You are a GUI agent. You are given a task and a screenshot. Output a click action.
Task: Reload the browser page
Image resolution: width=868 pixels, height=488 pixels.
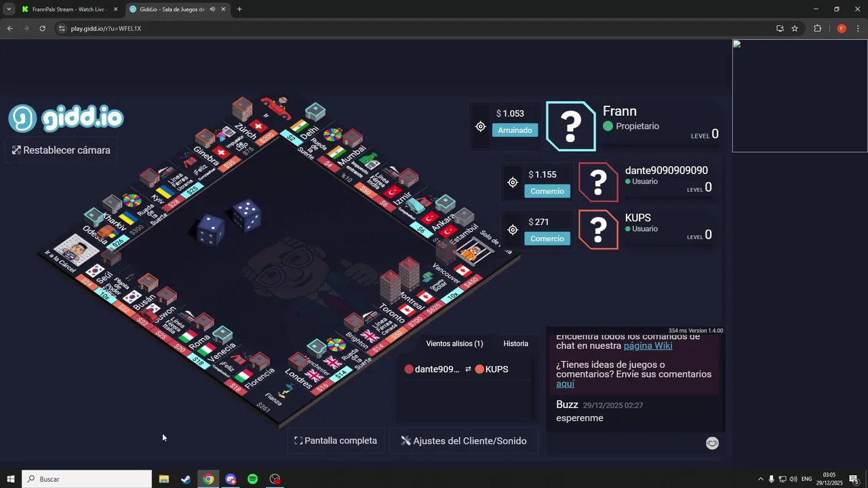click(42, 28)
